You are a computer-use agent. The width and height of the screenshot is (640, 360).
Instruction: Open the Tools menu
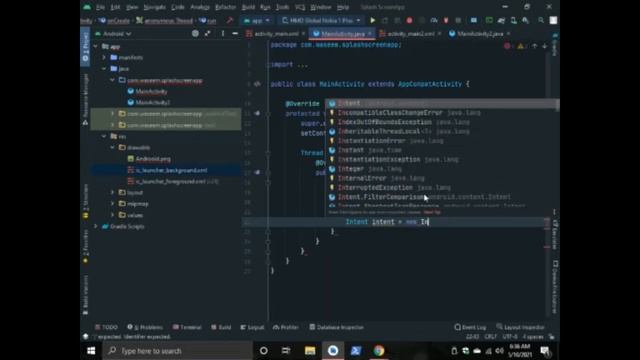tap(282, 7)
